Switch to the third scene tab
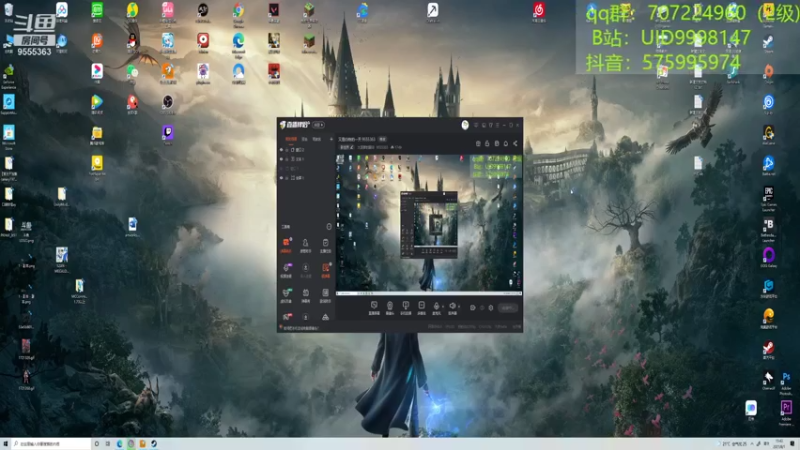 (317, 139)
